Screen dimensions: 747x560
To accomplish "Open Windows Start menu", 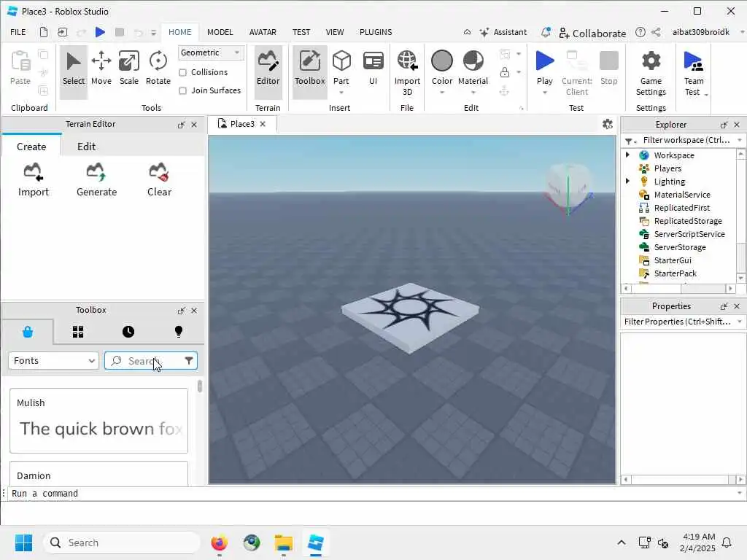I will click(x=23, y=542).
